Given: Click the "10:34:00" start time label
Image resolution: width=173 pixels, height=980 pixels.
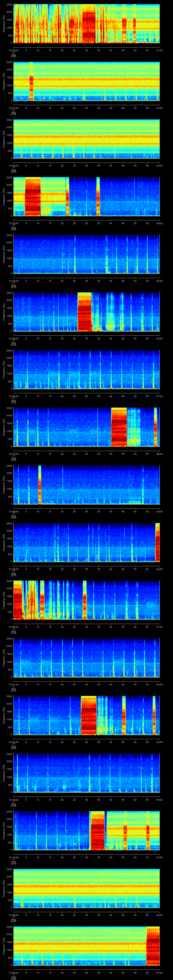Looking at the screenshot, I should [13, 281].
